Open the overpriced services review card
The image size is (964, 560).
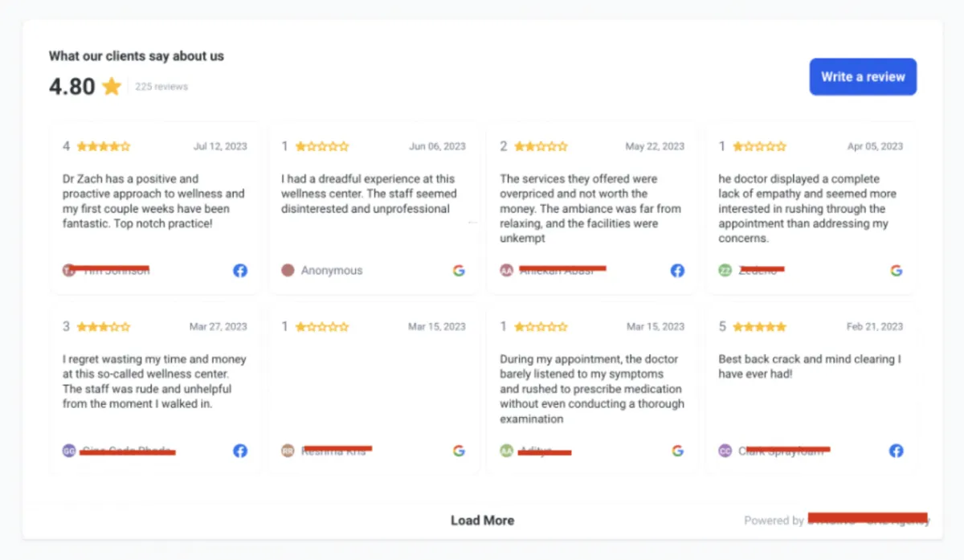(x=591, y=208)
